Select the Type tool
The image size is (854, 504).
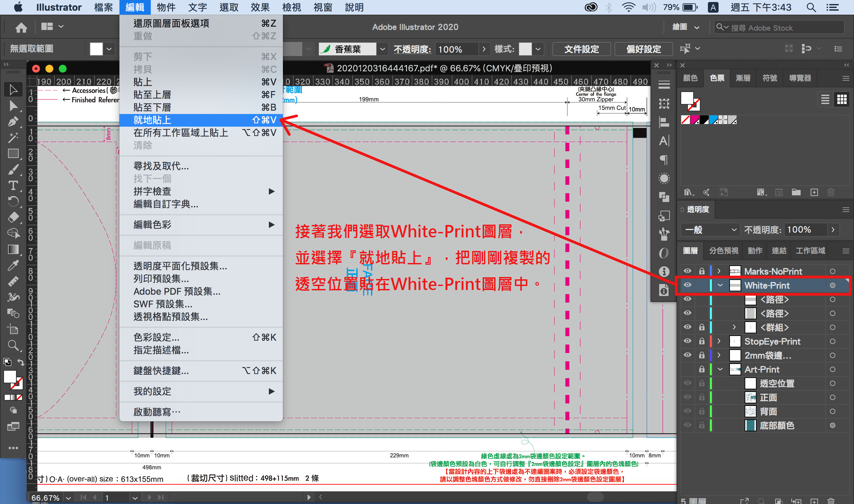pos(13,185)
